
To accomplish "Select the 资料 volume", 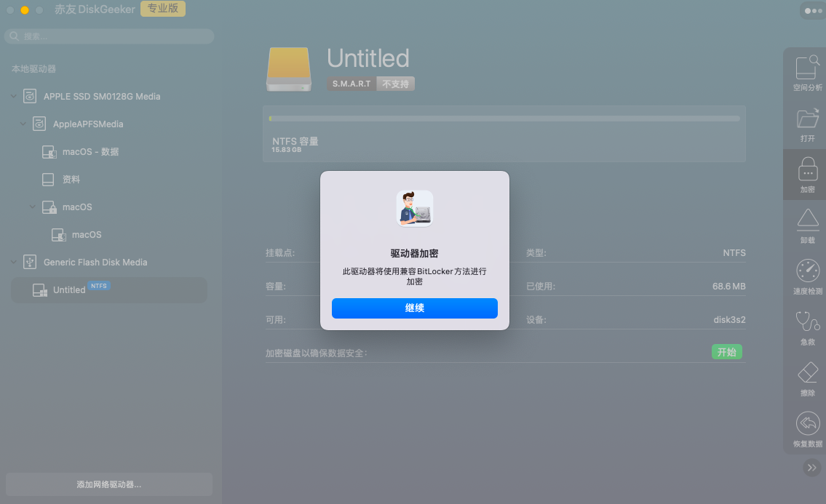I will pos(71,180).
